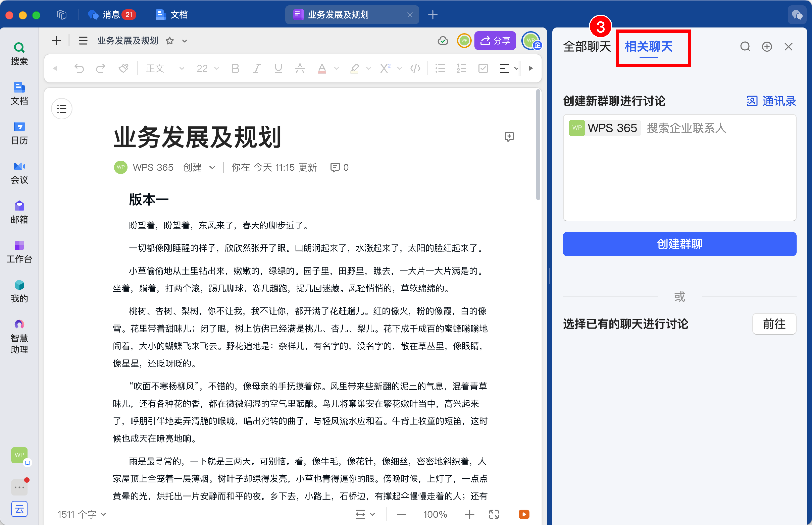Image resolution: width=812 pixels, height=525 pixels.
Task: Zoom in with the plus button
Action: [469, 514]
